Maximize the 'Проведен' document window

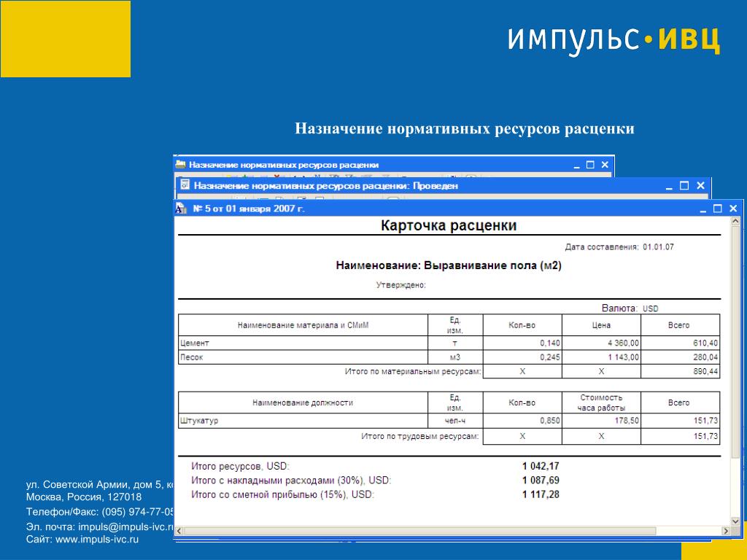(684, 186)
